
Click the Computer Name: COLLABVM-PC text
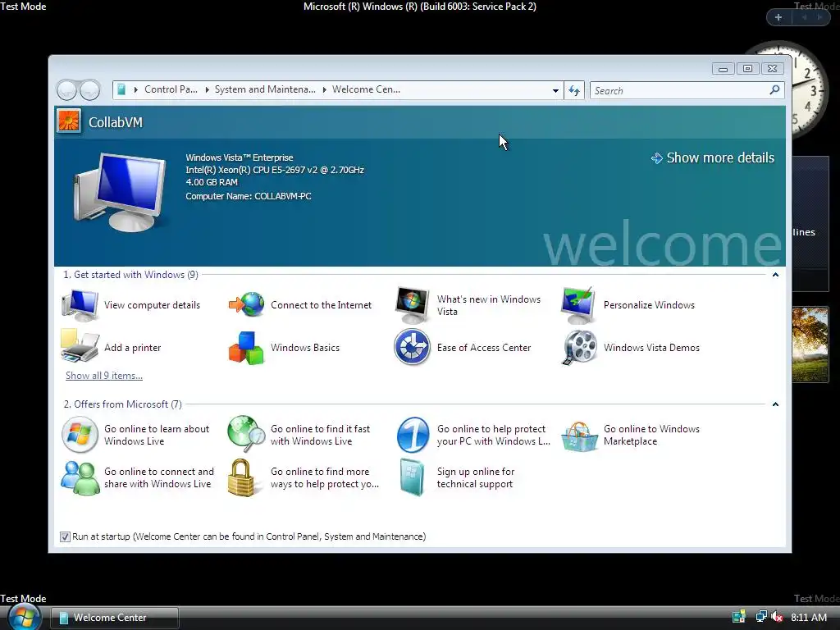(x=249, y=196)
